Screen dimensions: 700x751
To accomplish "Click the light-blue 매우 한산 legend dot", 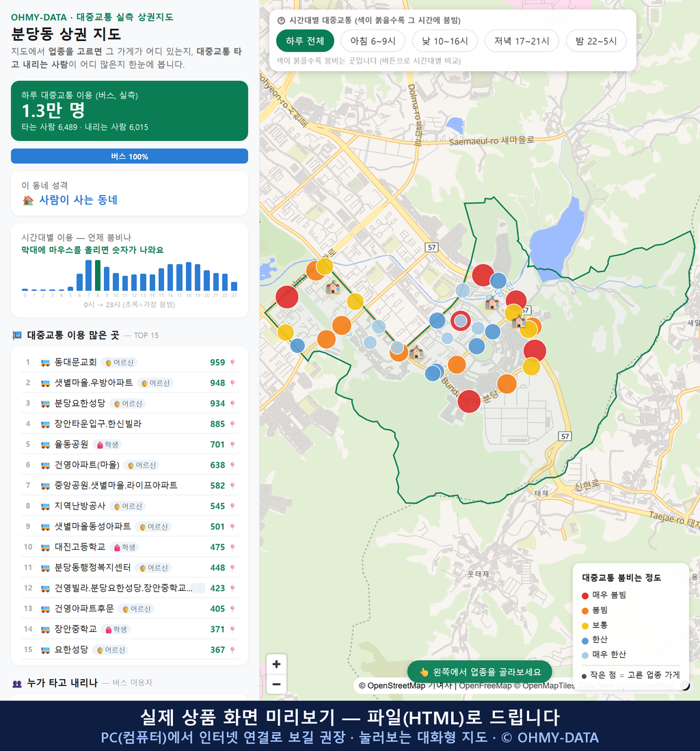I will (x=584, y=656).
